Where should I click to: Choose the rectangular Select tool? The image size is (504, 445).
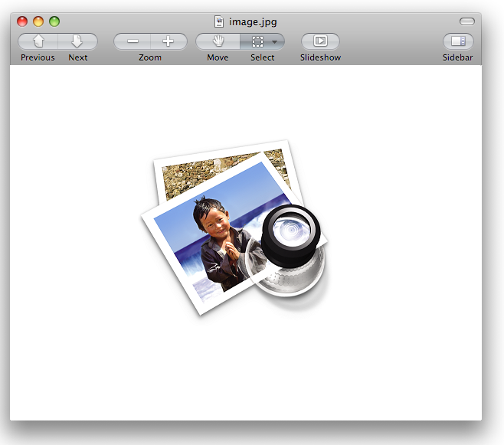pos(257,41)
